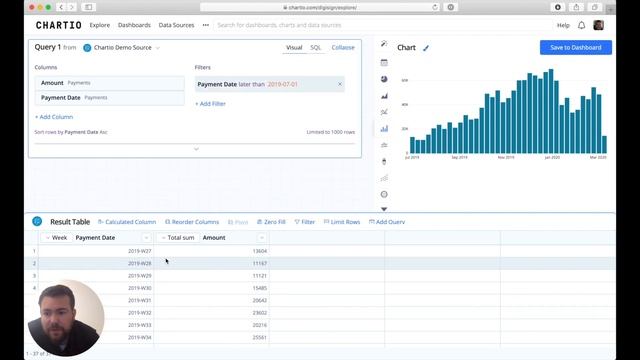Select the 2019-W27 cell
This screenshot has width=640, height=360.
tap(96, 251)
